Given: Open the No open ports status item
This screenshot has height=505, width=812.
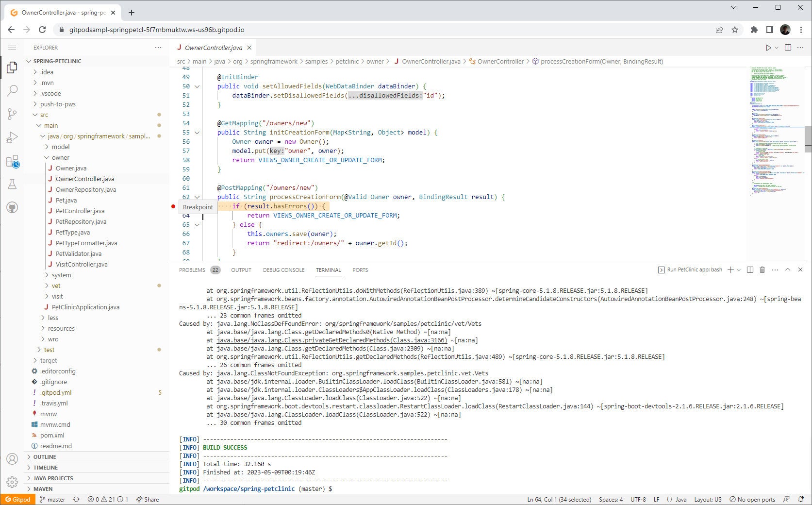Looking at the screenshot, I should tap(752, 499).
